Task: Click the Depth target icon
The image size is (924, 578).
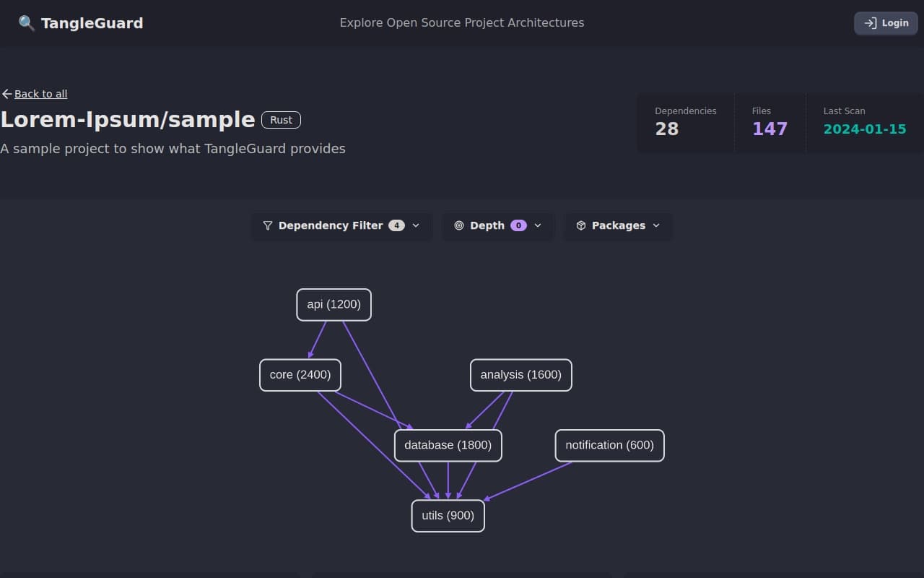Action: tap(459, 225)
